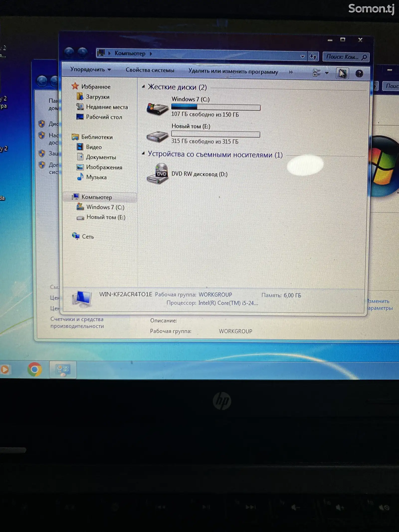
Task: Click "Свойства системы" in the toolbar
Action: point(150,70)
